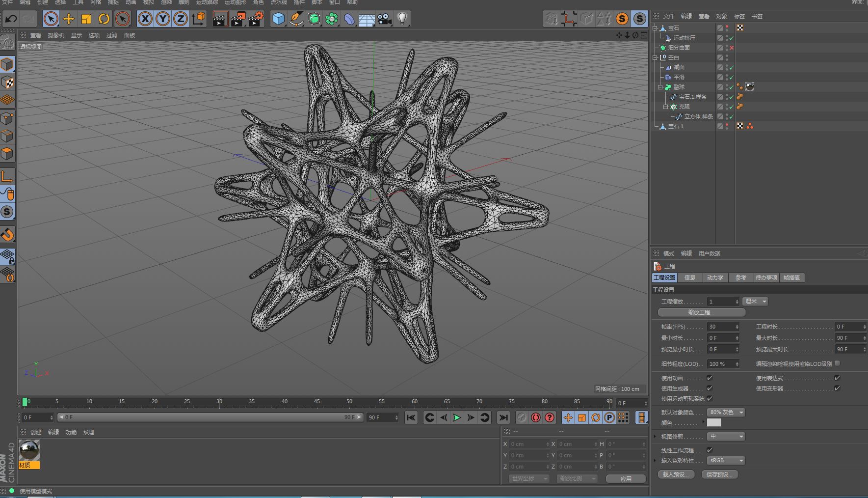Click the 缩放工程 button
The image size is (868, 498).
click(x=701, y=312)
